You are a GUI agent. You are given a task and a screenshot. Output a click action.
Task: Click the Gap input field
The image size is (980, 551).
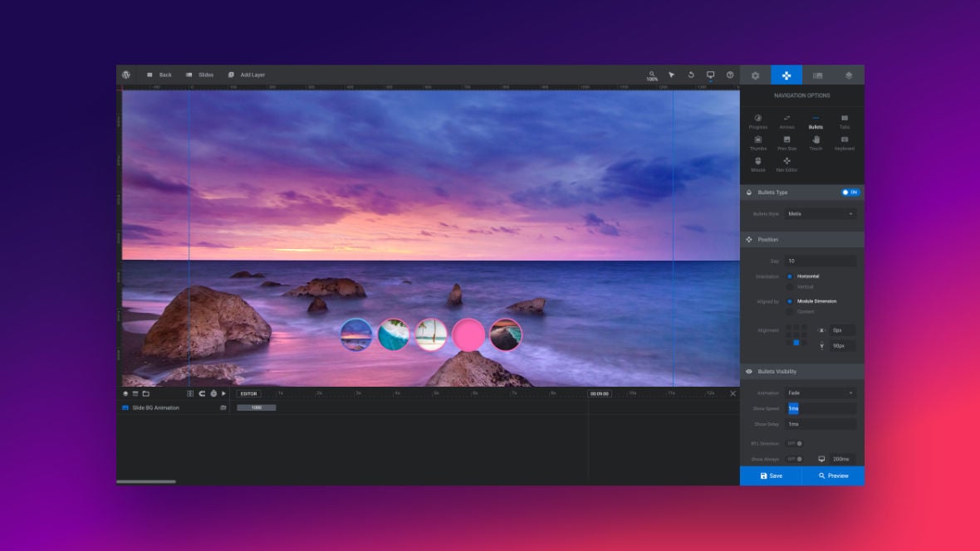(820, 261)
